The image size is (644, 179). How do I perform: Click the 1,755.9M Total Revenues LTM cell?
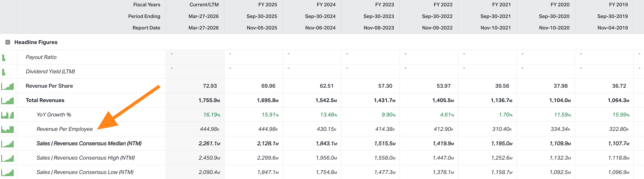coord(209,100)
